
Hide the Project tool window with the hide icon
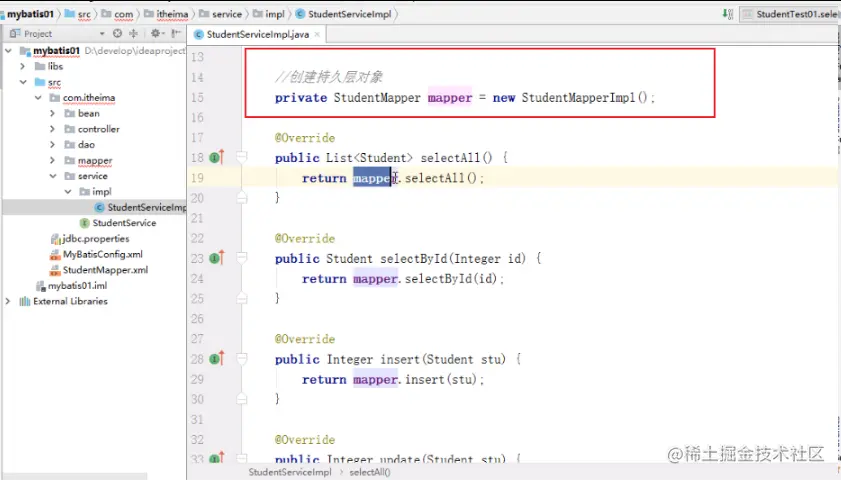tap(175, 33)
